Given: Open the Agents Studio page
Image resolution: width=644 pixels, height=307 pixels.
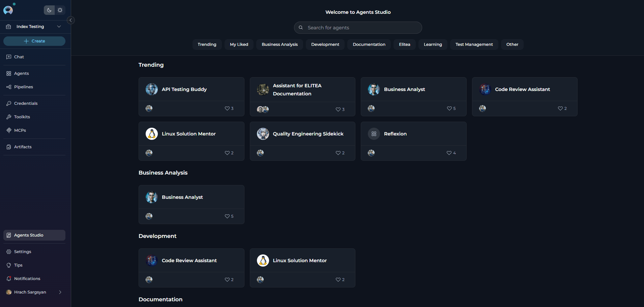Looking at the screenshot, I should click(29, 235).
